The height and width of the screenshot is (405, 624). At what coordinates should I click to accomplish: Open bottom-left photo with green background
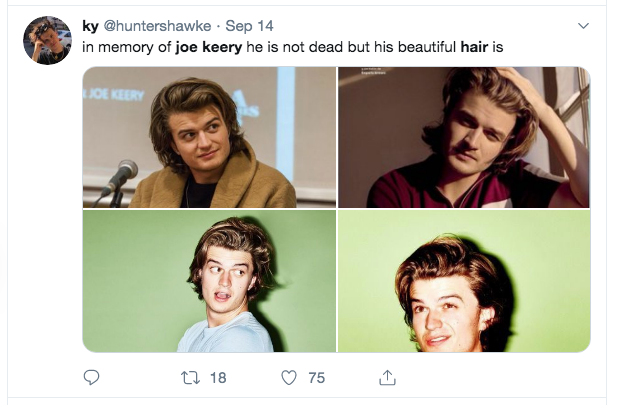pos(209,281)
